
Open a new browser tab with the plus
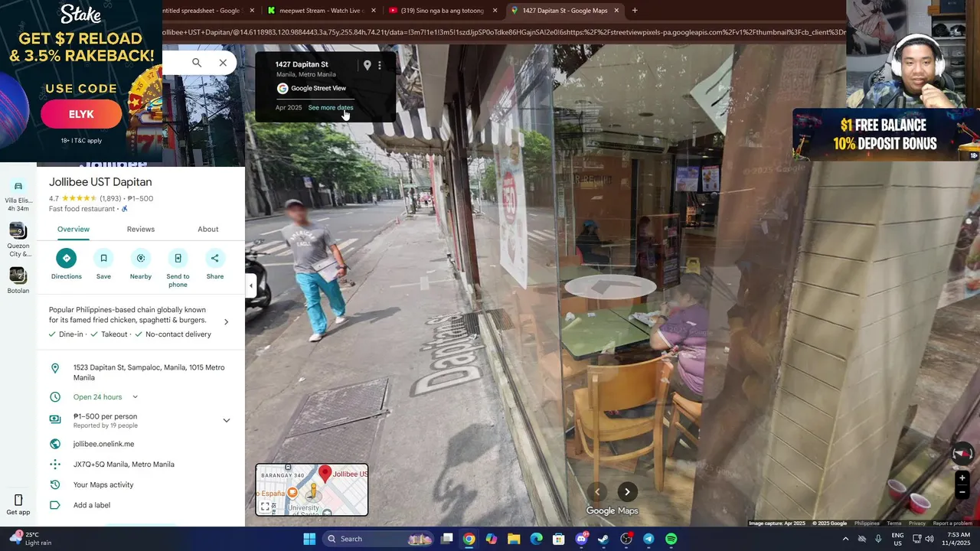635,11
